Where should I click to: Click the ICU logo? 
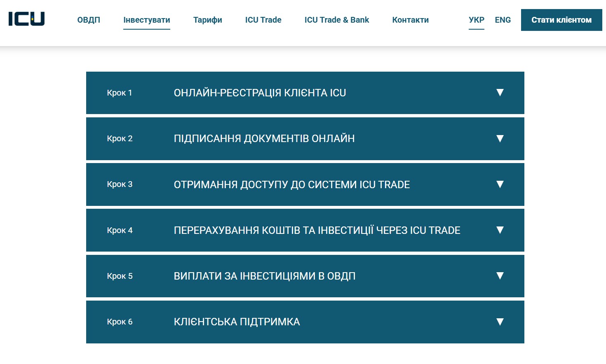26,19
